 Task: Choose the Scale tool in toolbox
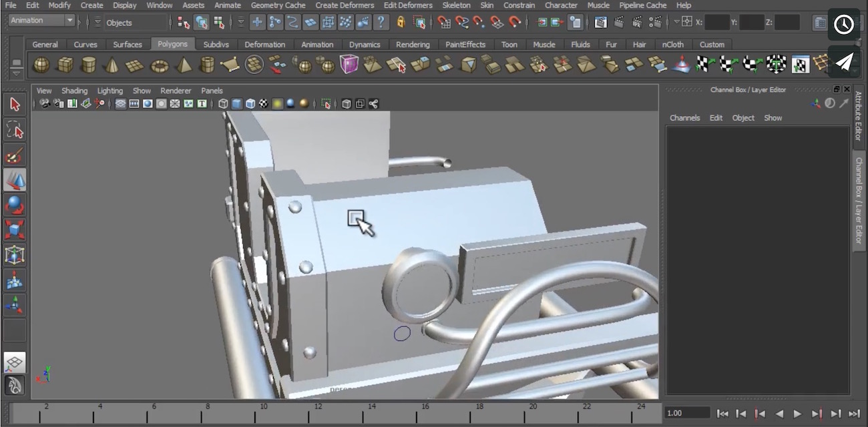(15, 230)
